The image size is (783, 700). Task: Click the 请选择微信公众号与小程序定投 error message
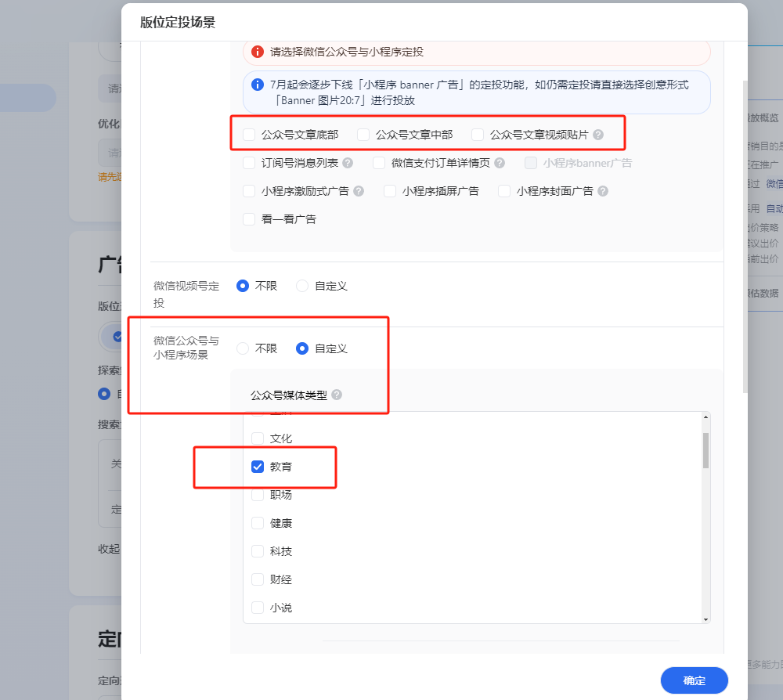click(x=347, y=52)
